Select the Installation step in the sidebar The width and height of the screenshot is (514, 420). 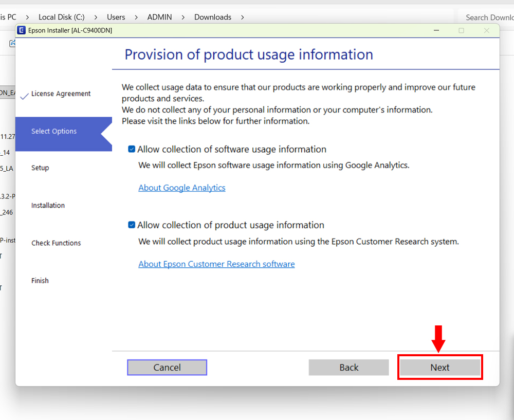48,205
